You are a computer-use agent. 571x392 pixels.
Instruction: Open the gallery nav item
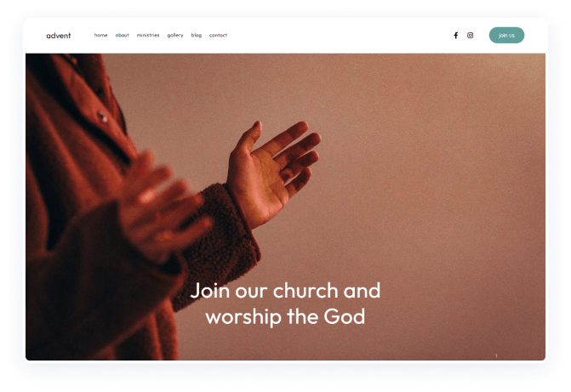click(x=175, y=36)
